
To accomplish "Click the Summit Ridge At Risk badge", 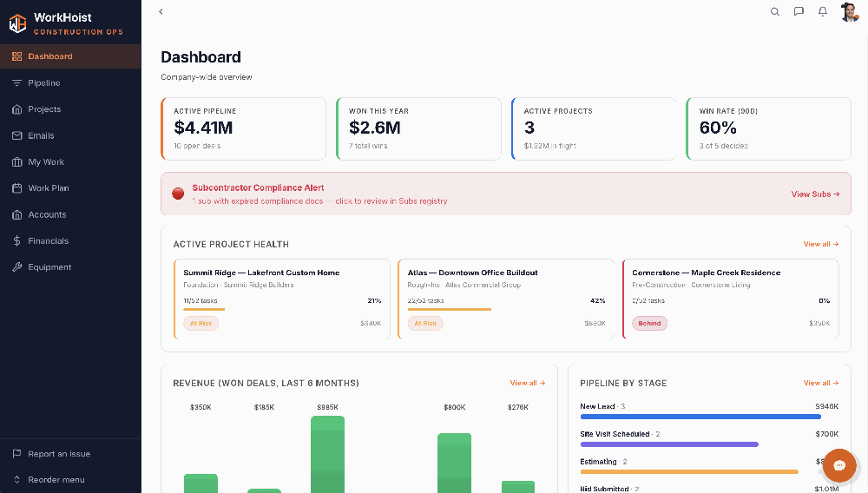I will (x=201, y=323).
